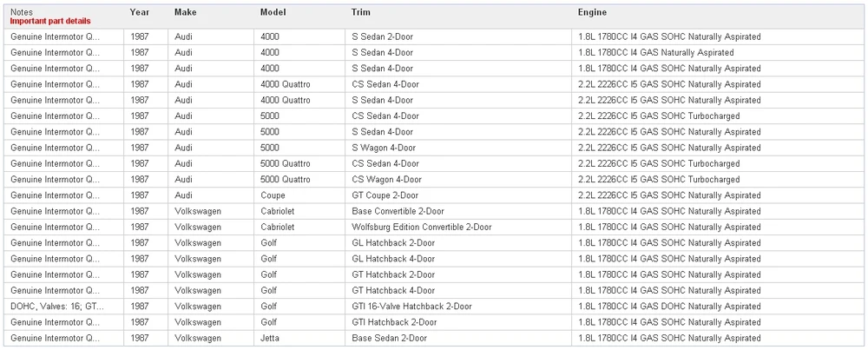Select the Audi 5000 S Wagon 4-Door trim

click(384, 148)
